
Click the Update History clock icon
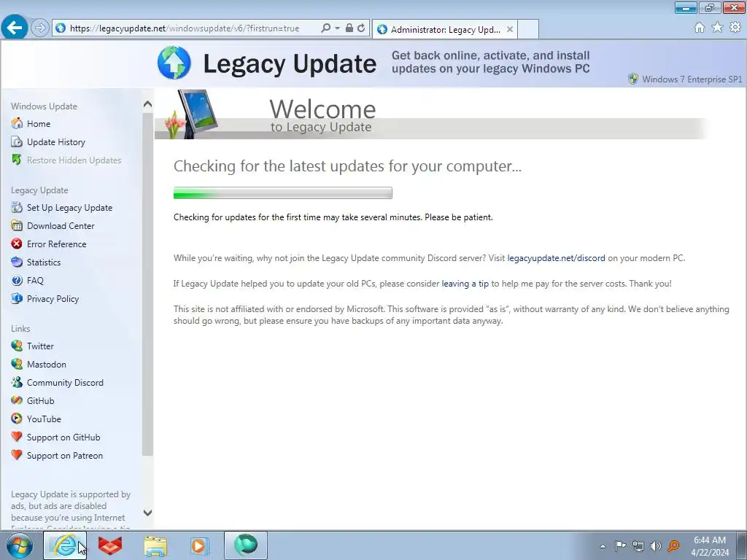click(17, 142)
